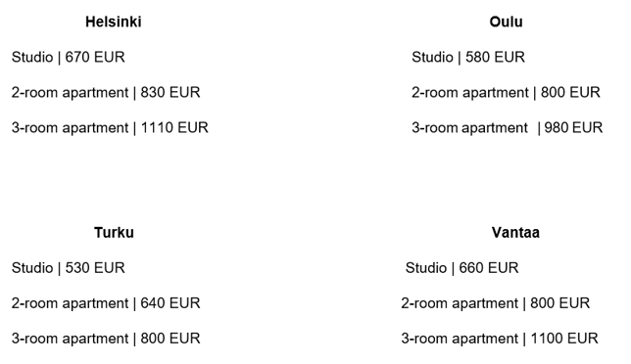The image size is (631, 364).
Task: Click the Helsinki city heading
Action: pos(114,22)
